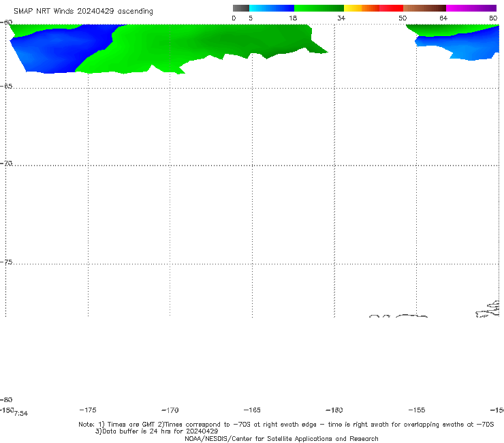Click the longitude label '-165'
The image size is (504, 443).
point(252,410)
